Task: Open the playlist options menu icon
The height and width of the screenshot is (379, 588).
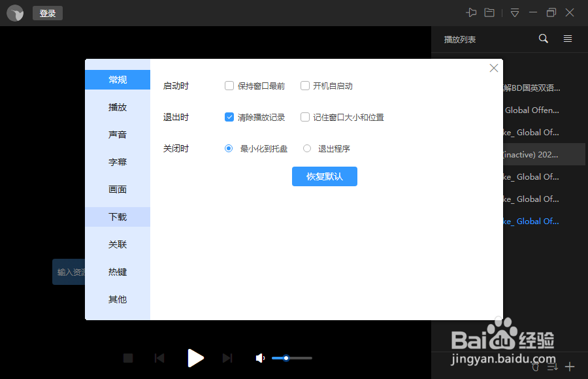Action: 568,39
